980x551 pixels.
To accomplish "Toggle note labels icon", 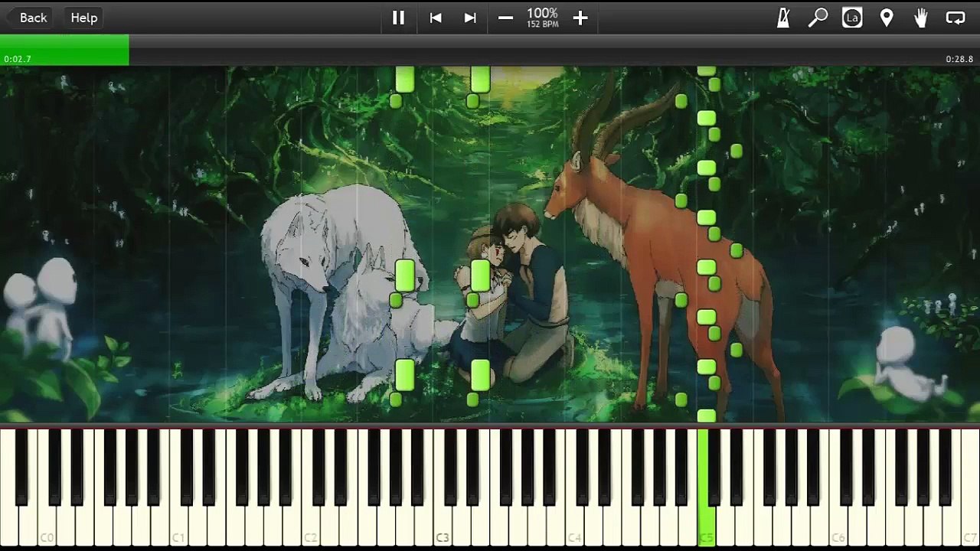I will tap(852, 18).
